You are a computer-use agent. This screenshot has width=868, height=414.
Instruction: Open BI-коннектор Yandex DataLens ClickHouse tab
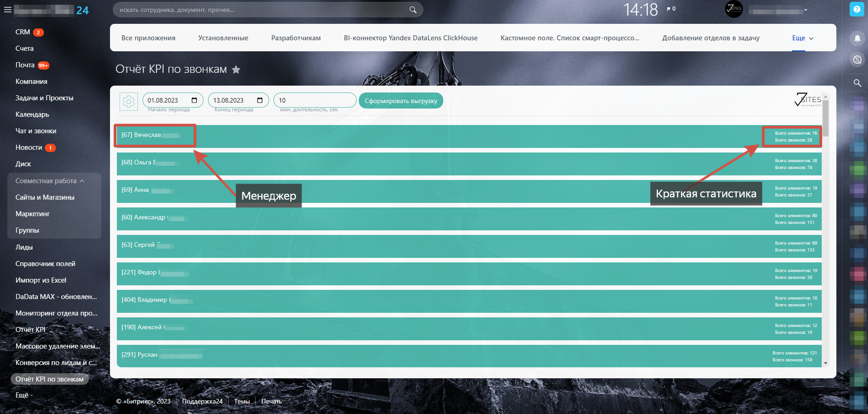[x=411, y=38]
